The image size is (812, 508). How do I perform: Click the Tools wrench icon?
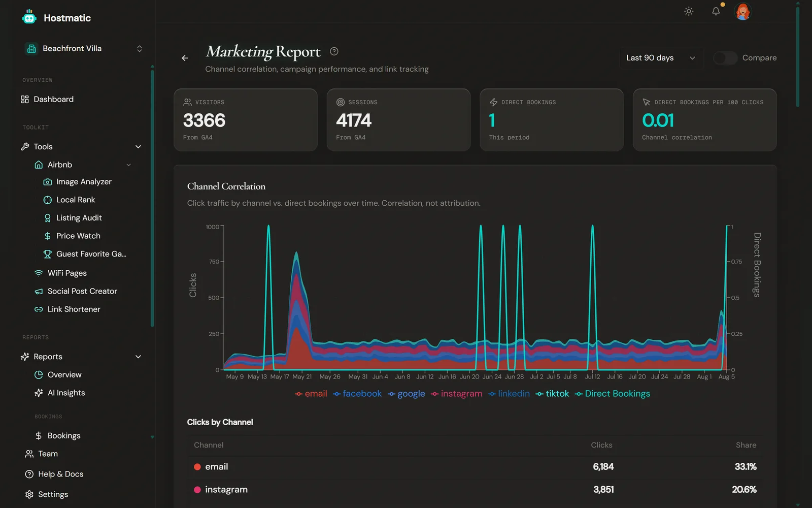click(25, 146)
